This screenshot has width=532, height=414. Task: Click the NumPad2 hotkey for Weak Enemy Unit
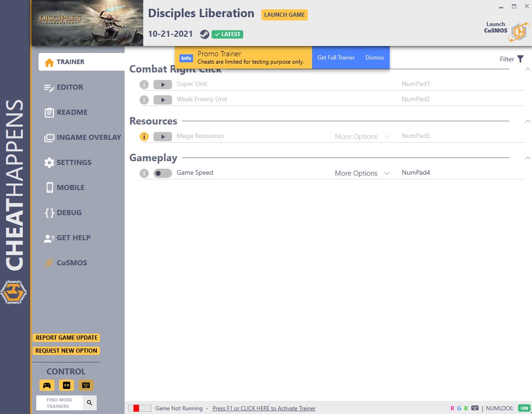(416, 99)
